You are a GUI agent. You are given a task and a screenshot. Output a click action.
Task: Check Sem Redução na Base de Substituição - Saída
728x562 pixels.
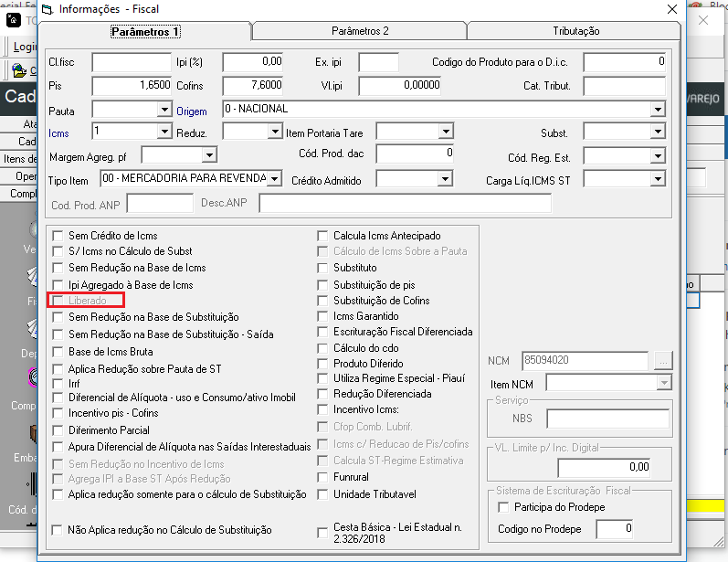58,334
